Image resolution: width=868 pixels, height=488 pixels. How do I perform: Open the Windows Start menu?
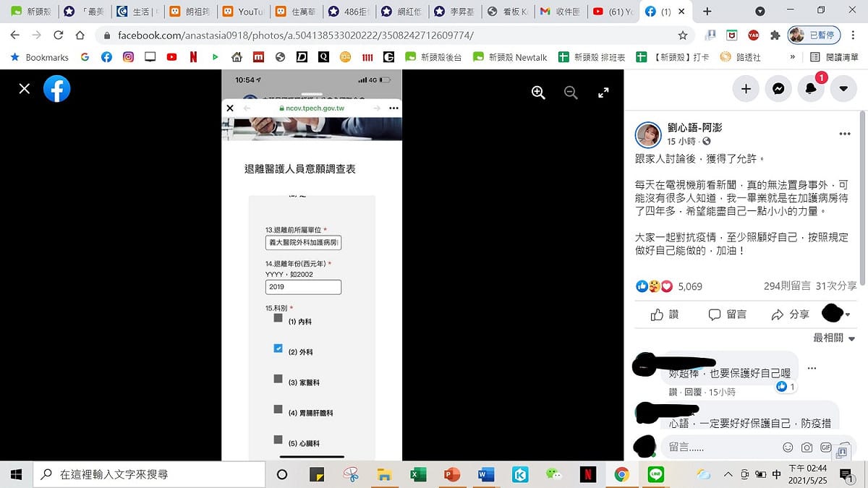click(x=16, y=474)
